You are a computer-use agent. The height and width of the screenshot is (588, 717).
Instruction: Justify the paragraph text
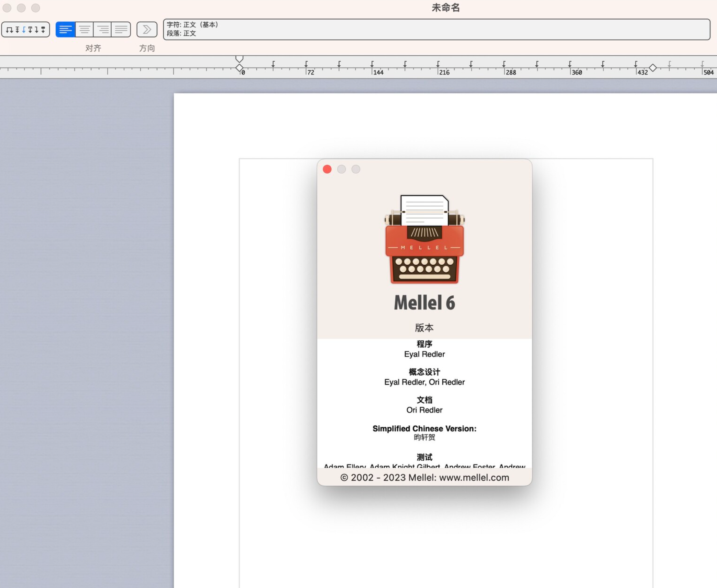pos(121,29)
